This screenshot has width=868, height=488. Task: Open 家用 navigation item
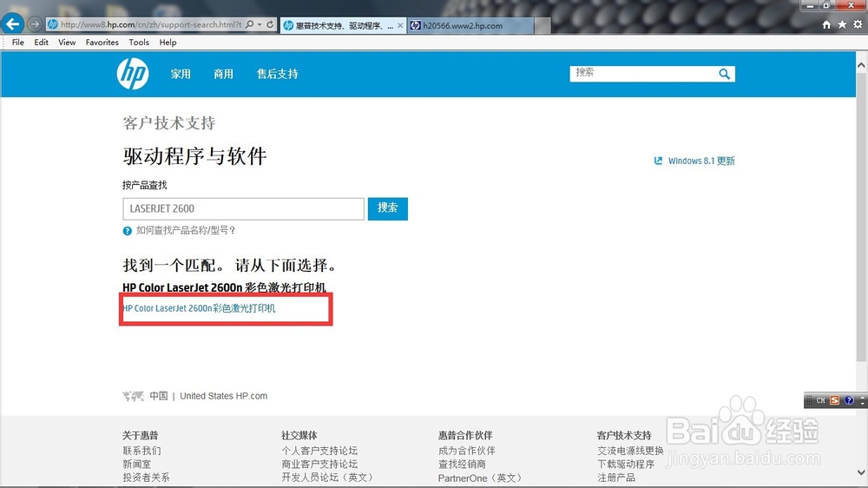[x=181, y=74]
